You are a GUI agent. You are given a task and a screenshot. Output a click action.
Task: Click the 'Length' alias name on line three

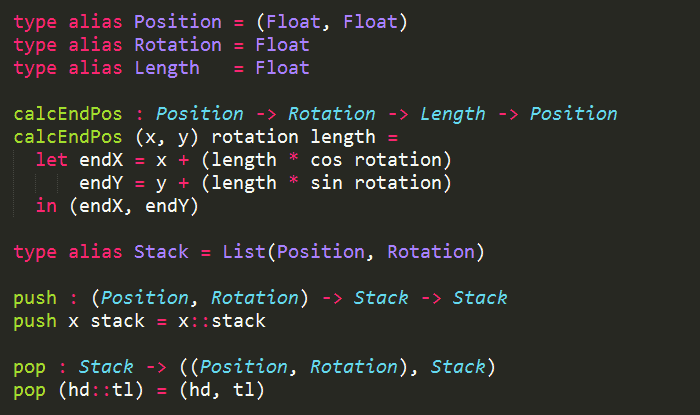pos(166,68)
